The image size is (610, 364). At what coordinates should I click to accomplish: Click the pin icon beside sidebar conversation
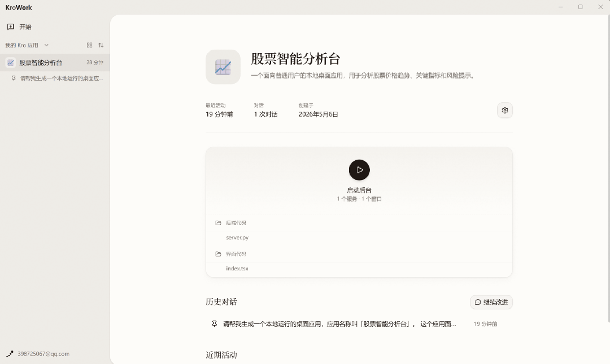(x=14, y=78)
